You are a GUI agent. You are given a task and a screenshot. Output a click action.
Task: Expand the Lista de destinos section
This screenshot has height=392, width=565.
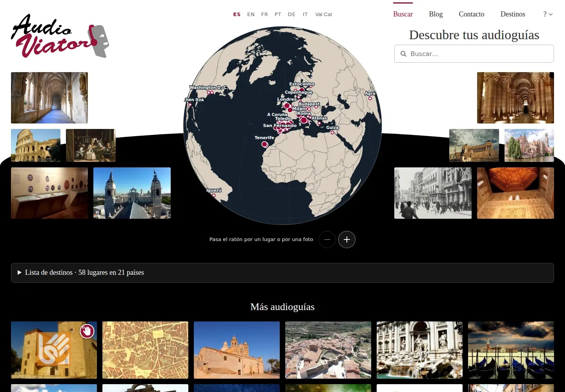click(282, 273)
